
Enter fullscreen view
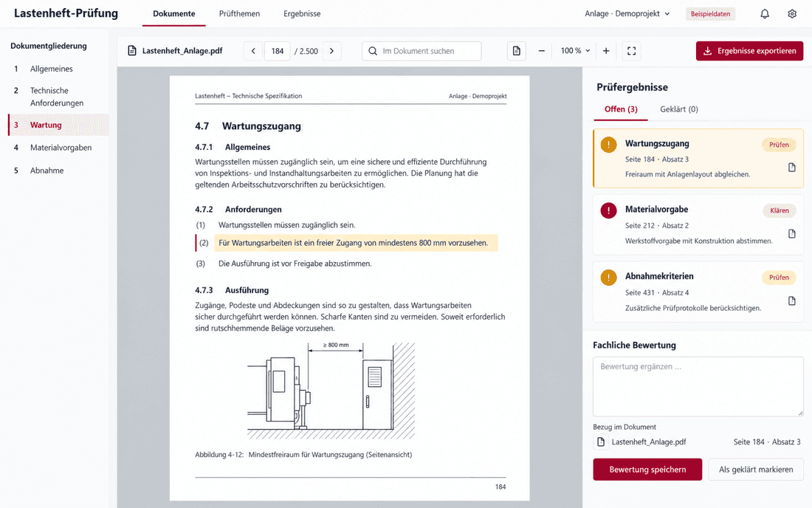631,51
